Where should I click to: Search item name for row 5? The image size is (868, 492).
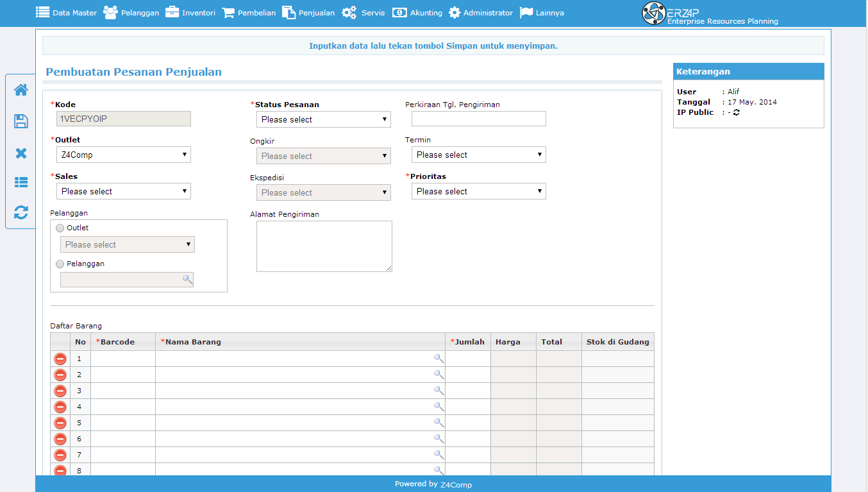click(438, 423)
